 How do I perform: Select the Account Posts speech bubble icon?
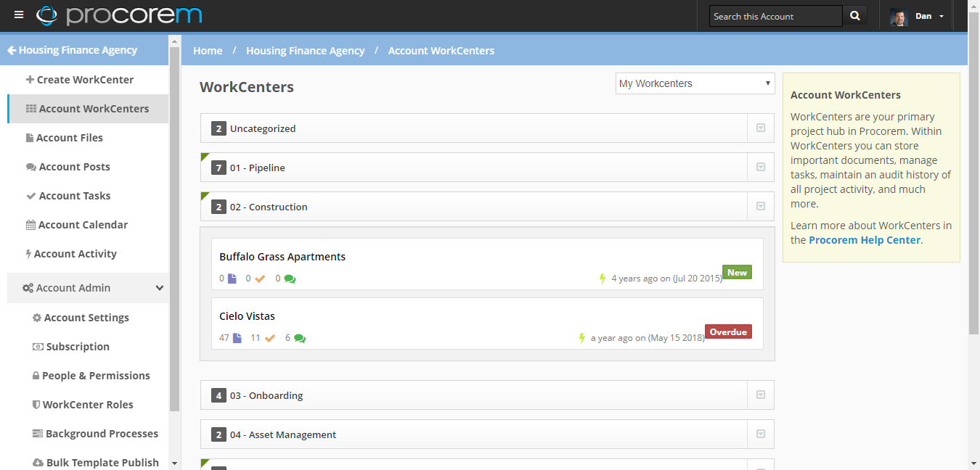(x=30, y=166)
